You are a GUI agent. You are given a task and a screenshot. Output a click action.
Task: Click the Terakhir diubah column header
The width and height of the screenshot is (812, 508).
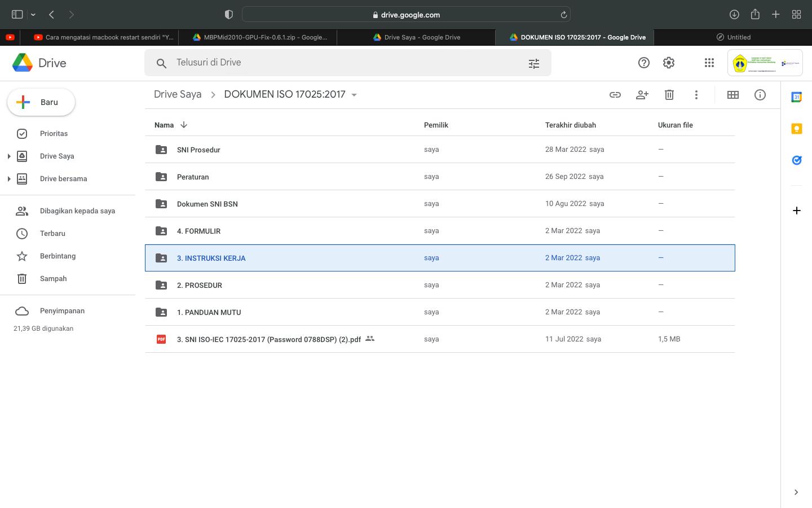(571, 125)
